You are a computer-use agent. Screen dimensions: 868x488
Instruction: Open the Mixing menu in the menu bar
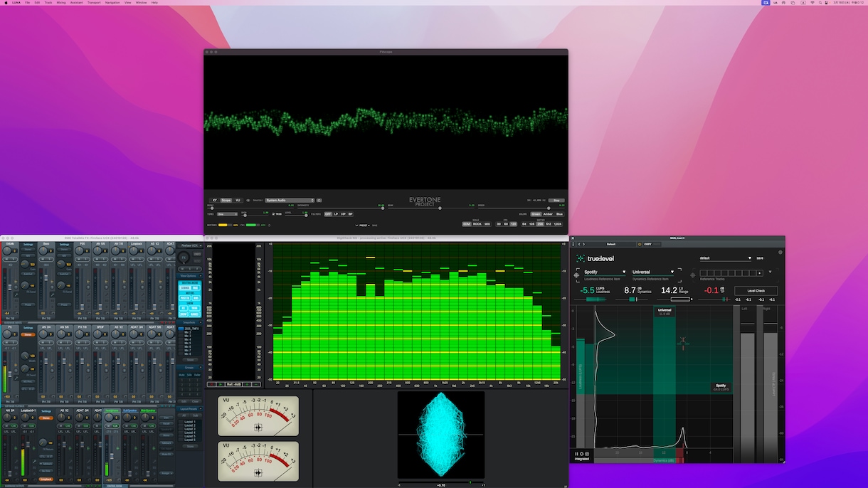pos(61,3)
